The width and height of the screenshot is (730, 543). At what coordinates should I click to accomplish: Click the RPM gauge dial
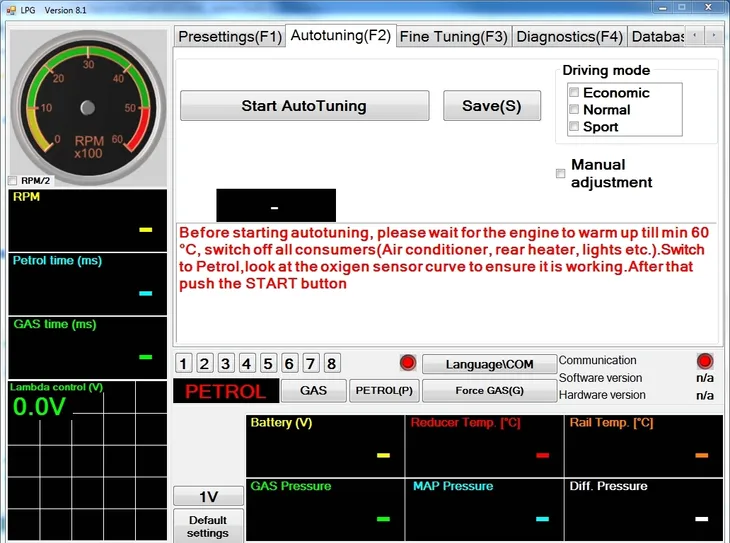(x=87, y=106)
